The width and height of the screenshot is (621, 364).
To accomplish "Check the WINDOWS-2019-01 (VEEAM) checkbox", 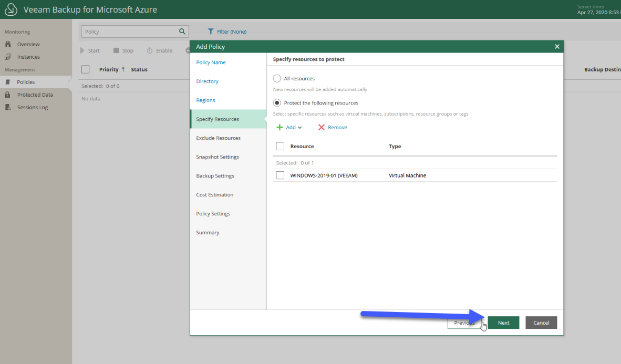I will 280,175.
